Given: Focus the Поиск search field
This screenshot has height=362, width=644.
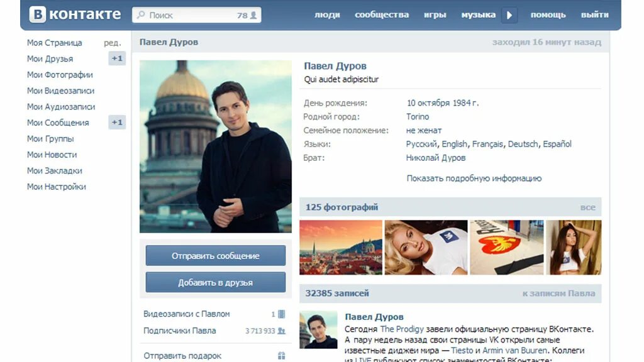Looking at the screenshot, I should (196, 15).
